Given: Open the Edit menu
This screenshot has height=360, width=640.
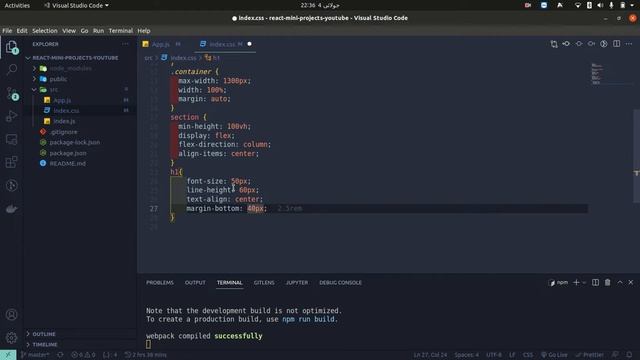Looking at the screenshot, I should point(22,31).
